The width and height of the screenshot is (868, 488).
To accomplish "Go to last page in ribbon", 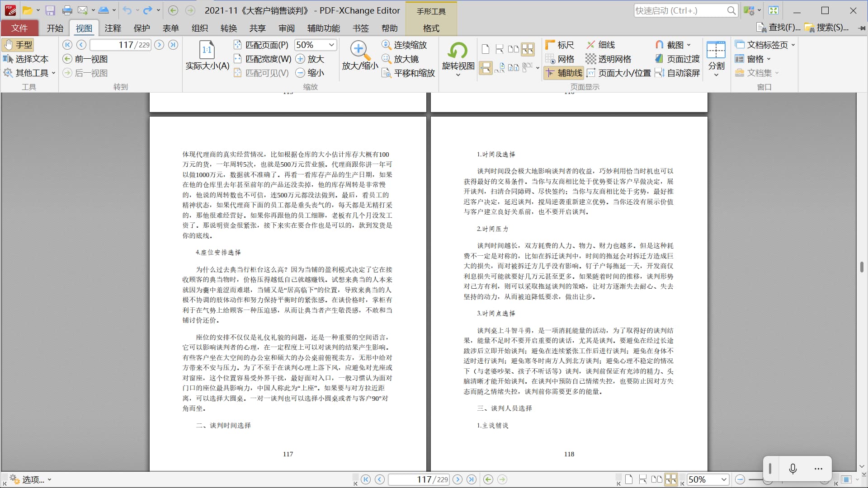I will 173,45.
